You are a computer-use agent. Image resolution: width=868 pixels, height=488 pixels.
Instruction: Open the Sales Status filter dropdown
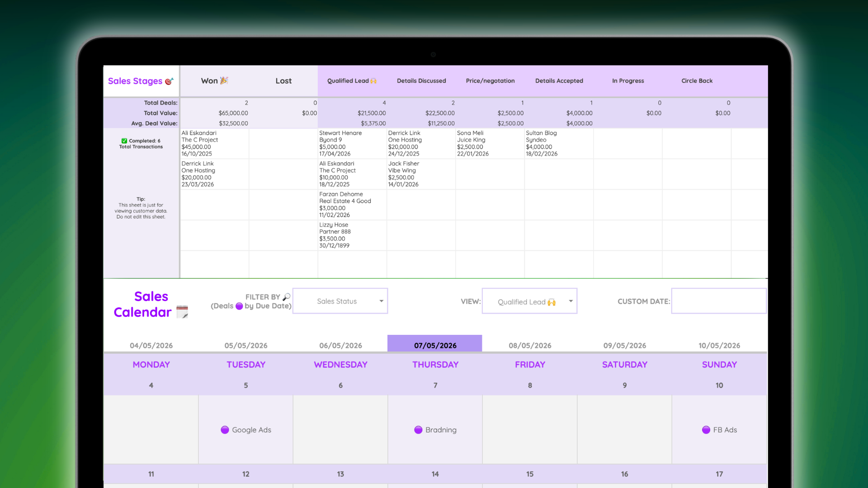340,301
